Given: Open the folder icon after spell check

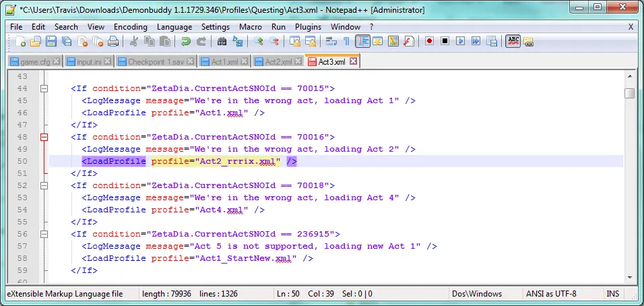Looking at the screenshot, I should [x=529, y=41].
